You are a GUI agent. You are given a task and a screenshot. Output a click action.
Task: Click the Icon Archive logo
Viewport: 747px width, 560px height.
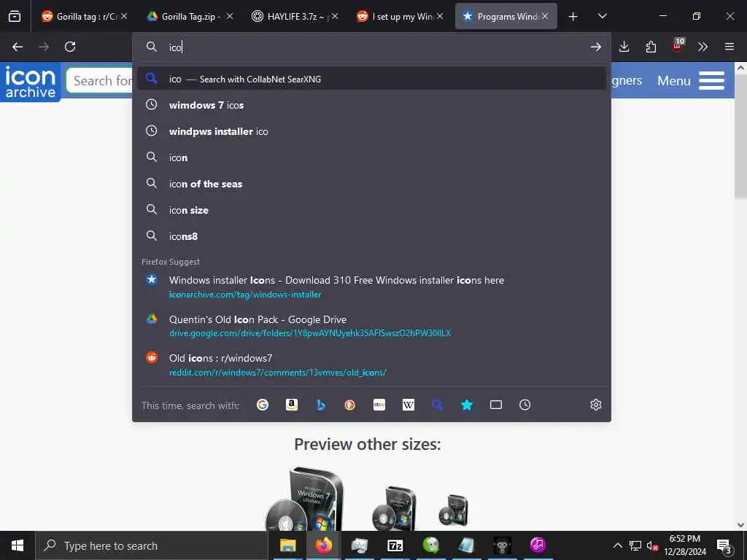point(31,82)
